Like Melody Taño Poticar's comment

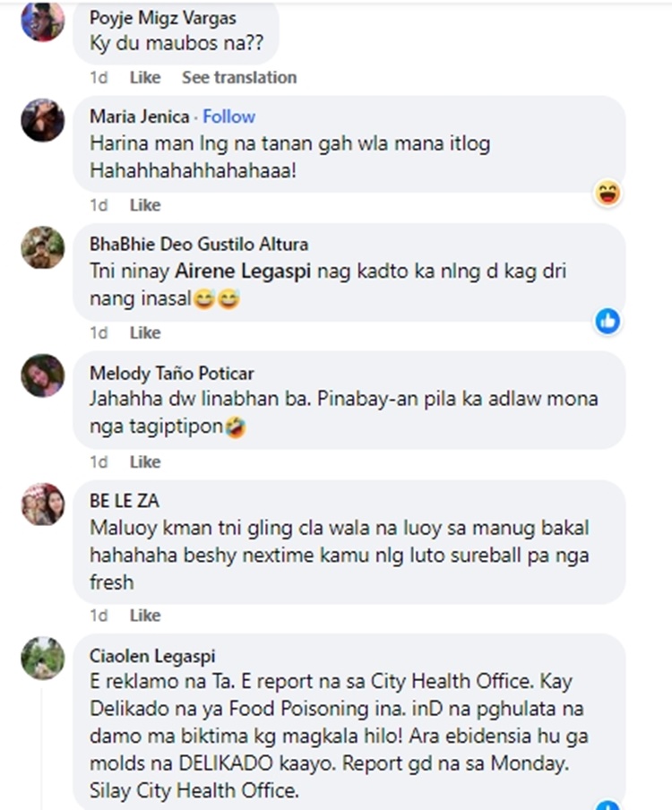[x=145, y=461]
